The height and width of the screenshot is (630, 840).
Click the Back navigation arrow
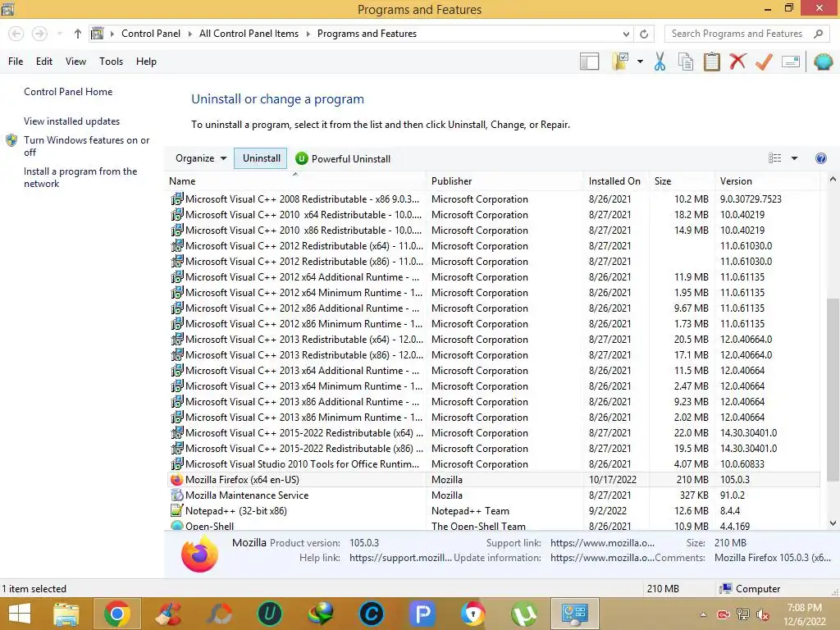tap(16, 34)
